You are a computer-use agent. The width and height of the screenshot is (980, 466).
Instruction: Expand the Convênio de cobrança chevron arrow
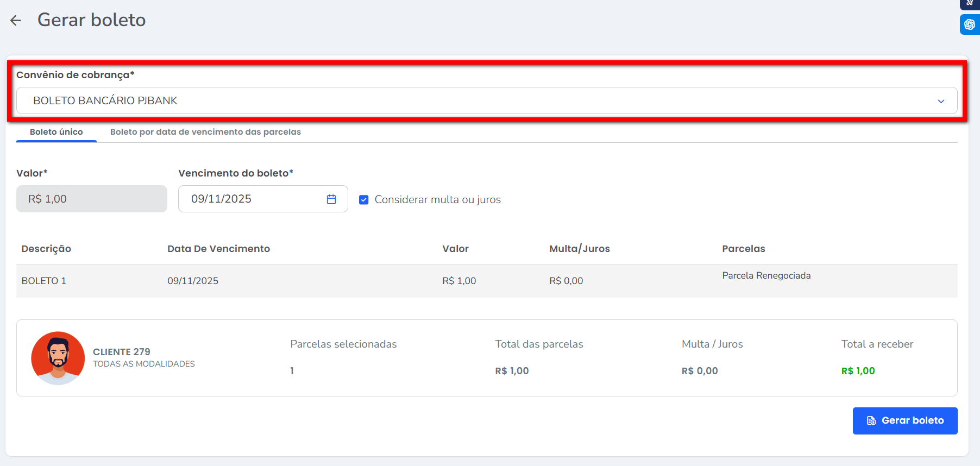pos(941,101)
